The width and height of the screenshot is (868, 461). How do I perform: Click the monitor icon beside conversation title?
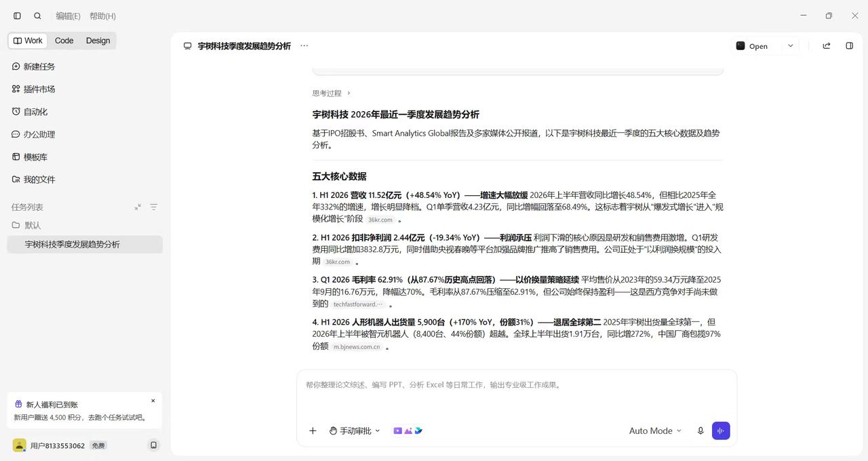(188, 46)
